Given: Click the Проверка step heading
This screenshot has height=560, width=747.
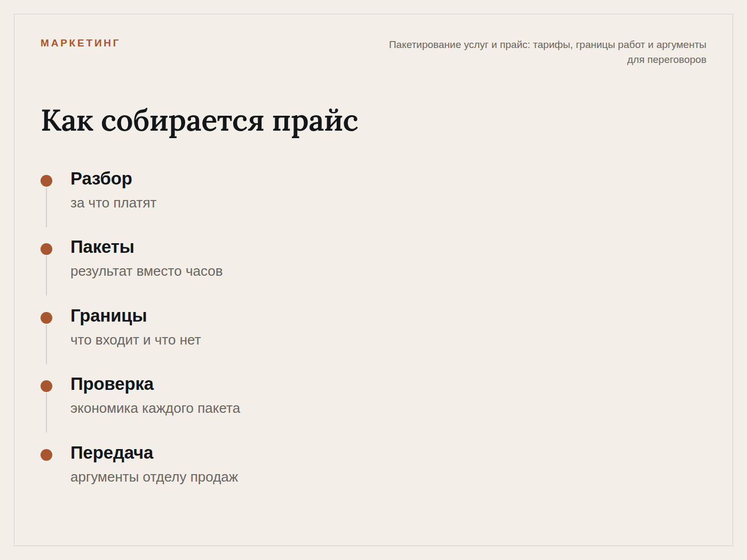Looking at the screenshot, I should 112,384.
